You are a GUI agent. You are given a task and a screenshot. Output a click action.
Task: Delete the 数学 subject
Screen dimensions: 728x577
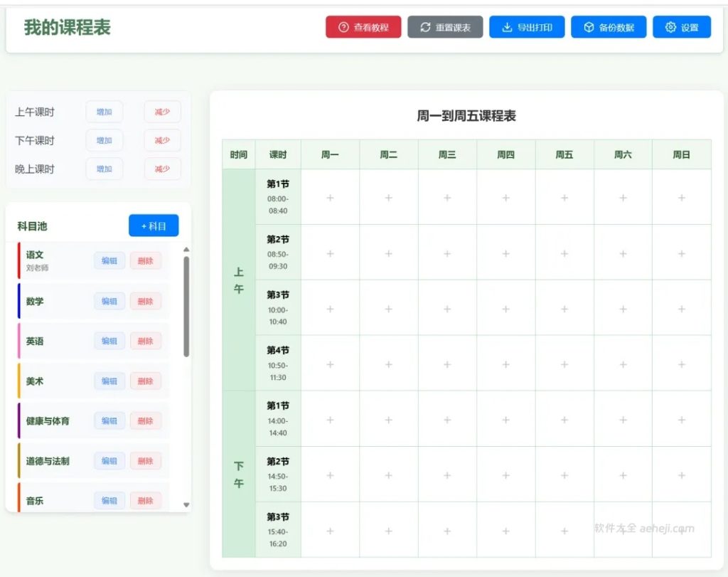point(146,300)
